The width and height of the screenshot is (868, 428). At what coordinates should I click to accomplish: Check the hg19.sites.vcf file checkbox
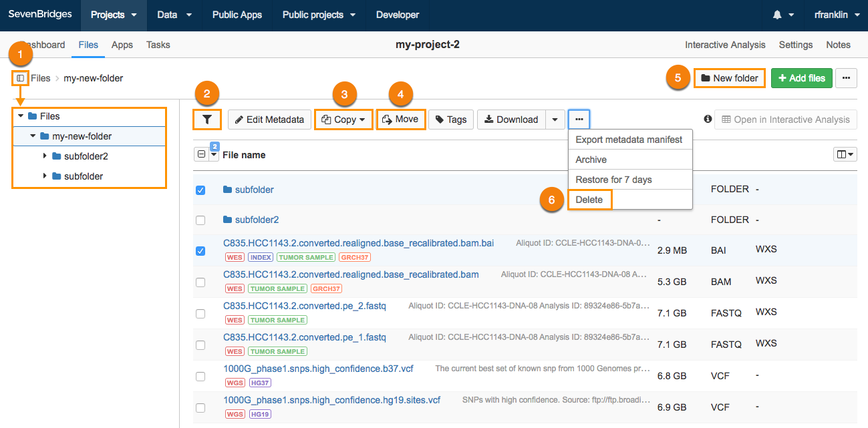pyautogui.click(x=200, y=408)
